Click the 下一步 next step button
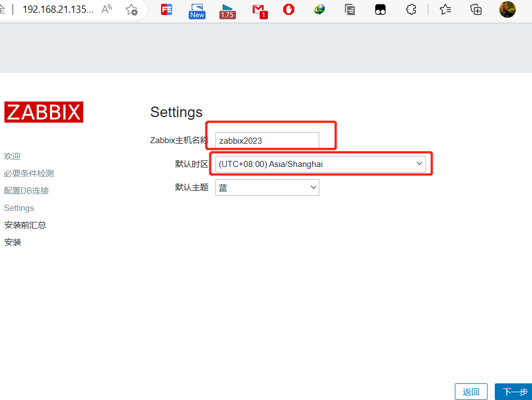Image resolution: width=532 pixels, height=400 pixels. pos(514,392)
